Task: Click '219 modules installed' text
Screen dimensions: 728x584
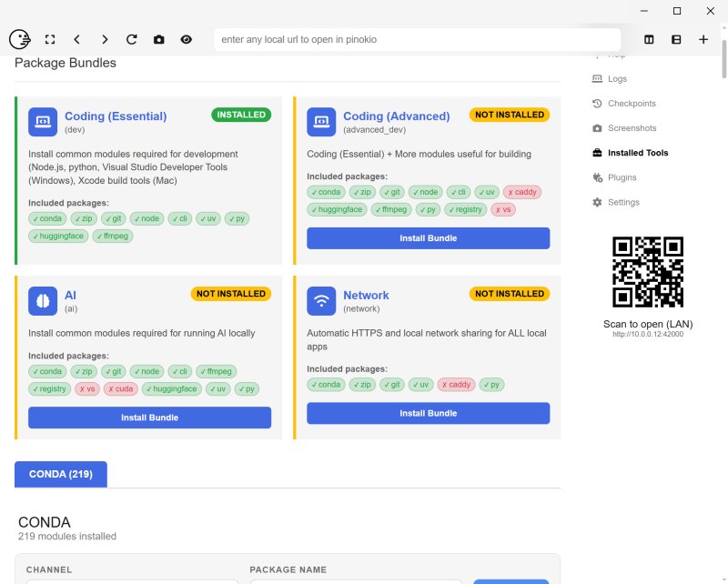Action: 67,536
